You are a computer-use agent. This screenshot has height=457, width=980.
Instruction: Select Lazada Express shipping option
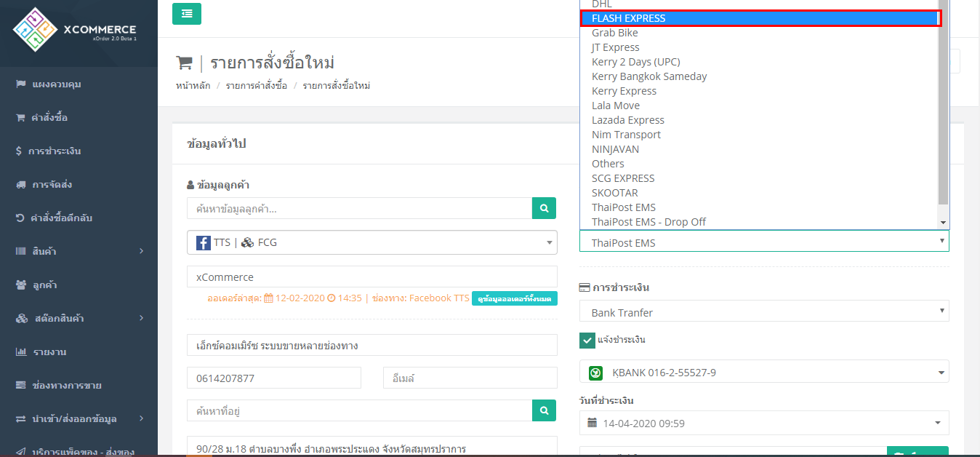tap(759, 120)
